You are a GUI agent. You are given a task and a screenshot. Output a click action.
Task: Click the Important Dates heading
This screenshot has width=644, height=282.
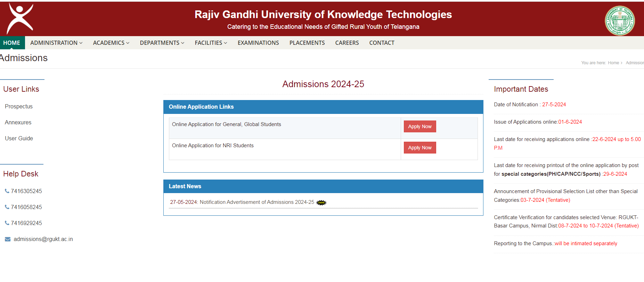521,89
